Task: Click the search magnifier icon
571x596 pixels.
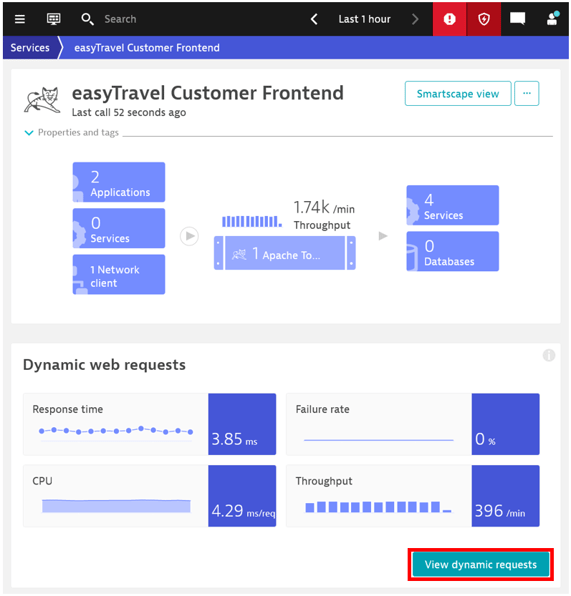Action: coord(87,19)
